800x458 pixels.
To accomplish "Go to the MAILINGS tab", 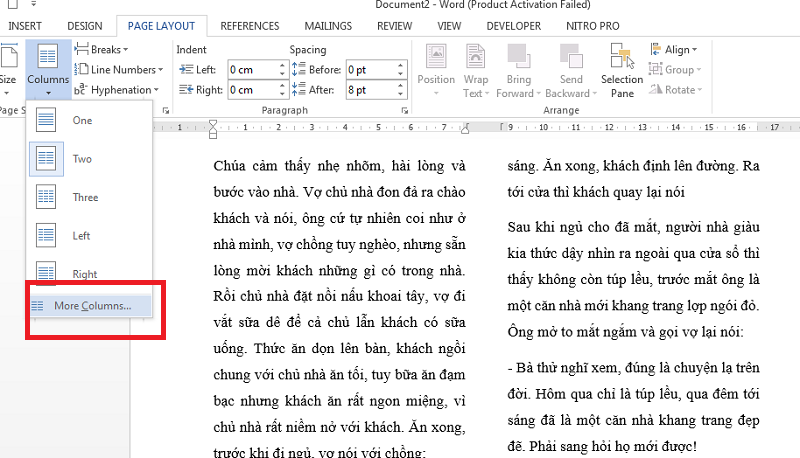I will pyautogui.click(x=328, y=26).
